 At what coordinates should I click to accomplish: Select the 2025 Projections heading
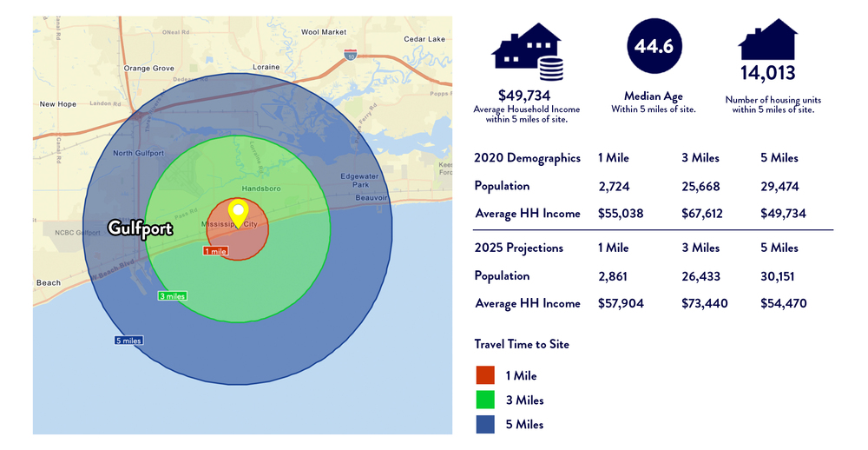pyautogui.click(x=519, y=248)
